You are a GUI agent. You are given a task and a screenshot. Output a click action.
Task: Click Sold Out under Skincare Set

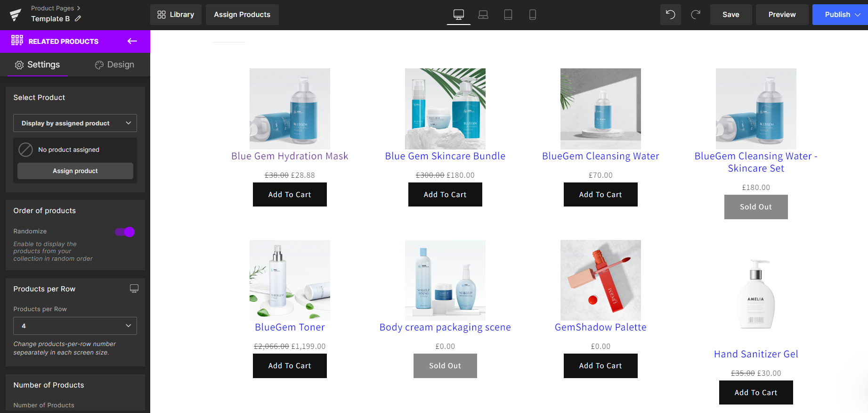[756, 207]
